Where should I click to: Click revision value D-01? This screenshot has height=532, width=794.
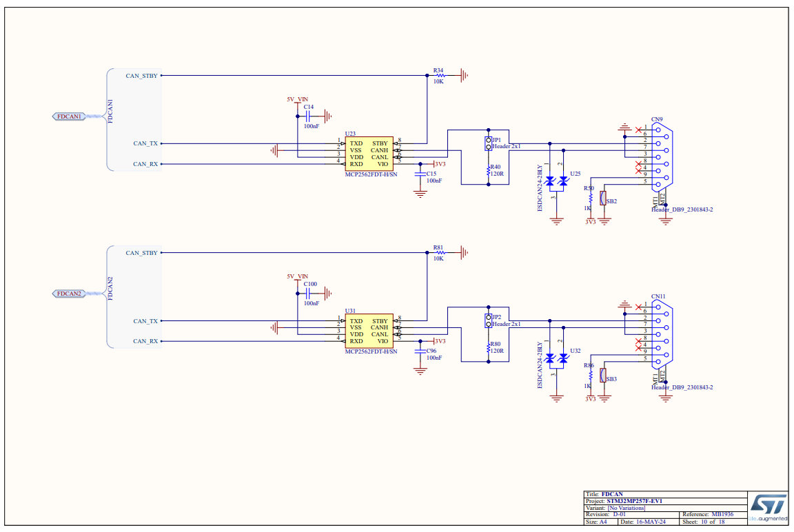click(x=620, y=514)
